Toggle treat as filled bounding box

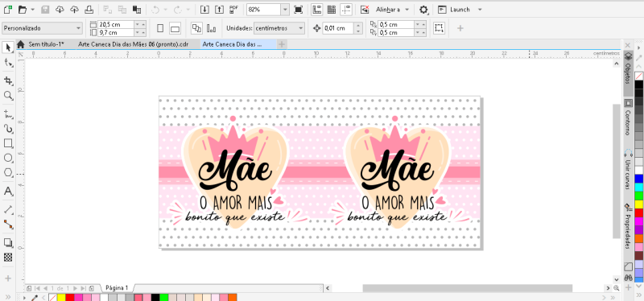click(x=439, y=28)
